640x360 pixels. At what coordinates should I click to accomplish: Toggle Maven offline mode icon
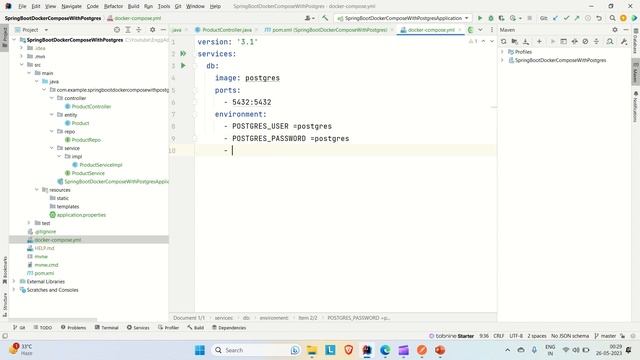(x=575, y=41)
